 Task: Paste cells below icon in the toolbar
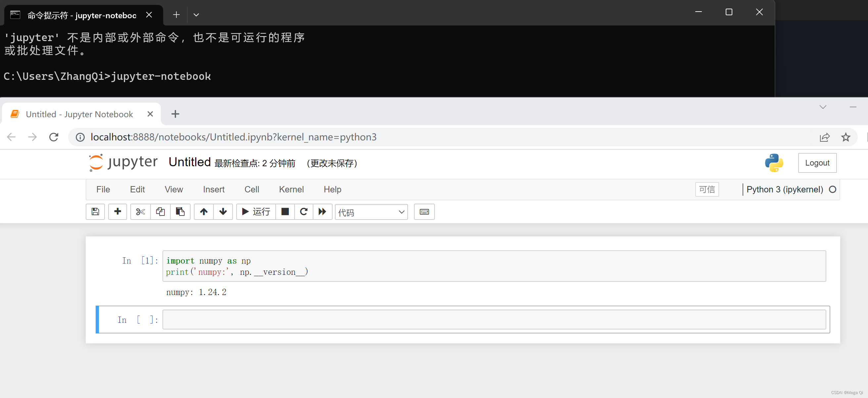click(x=180, y=212)
